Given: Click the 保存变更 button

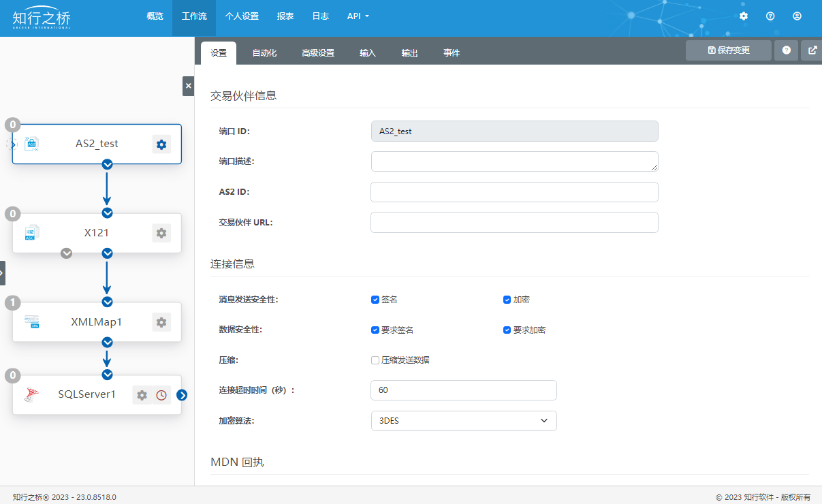Looking at the screenshot, I should (x=728, y=50).
